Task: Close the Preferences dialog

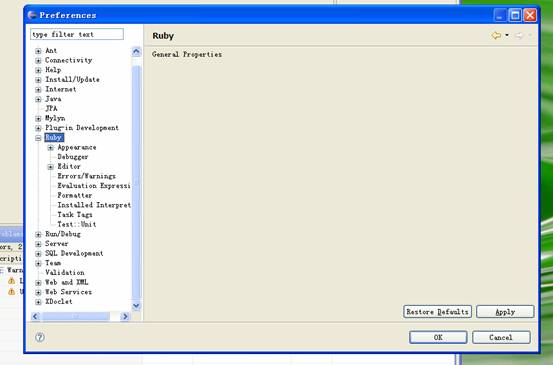Action: tap(530, 15)
